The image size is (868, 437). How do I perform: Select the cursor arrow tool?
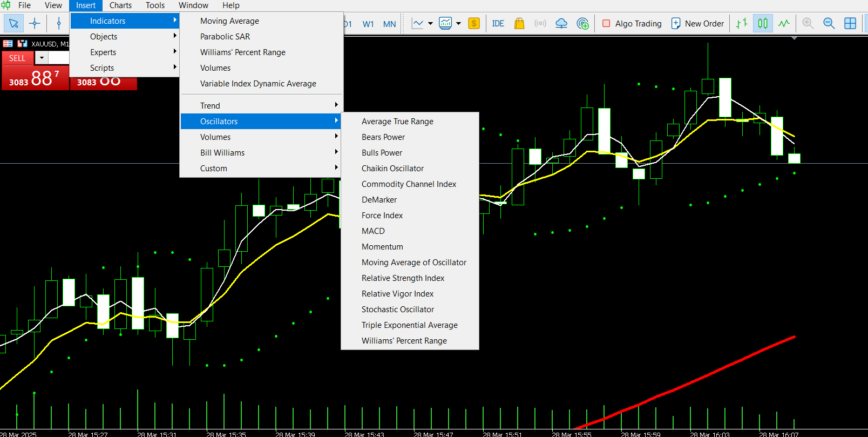[13, 23]
